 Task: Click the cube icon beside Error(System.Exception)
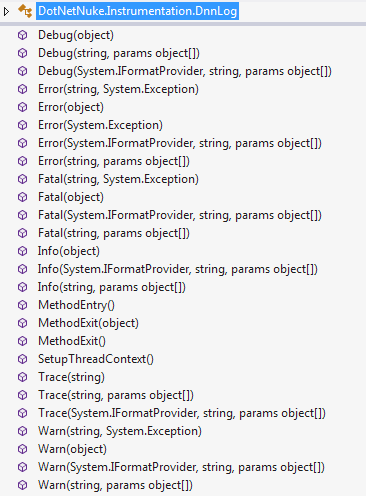click(22, 125)
